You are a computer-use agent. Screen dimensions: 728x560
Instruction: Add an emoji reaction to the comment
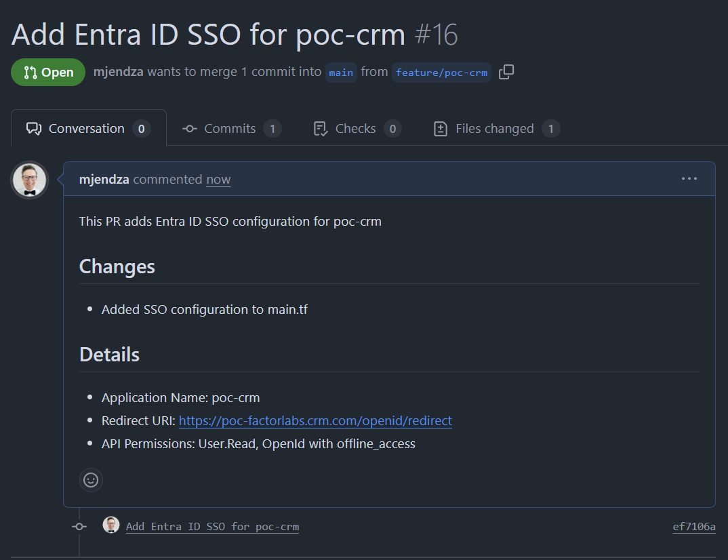(91, 480)
